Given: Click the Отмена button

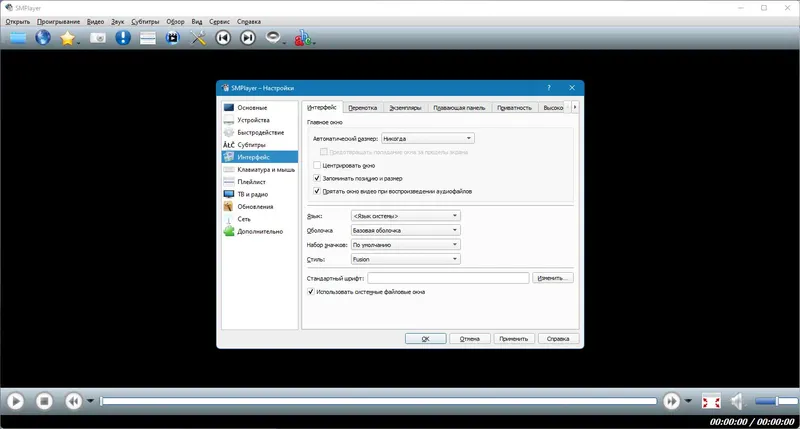Looking at the screenshot, I should pyautogui.click(x=469, y=339).
